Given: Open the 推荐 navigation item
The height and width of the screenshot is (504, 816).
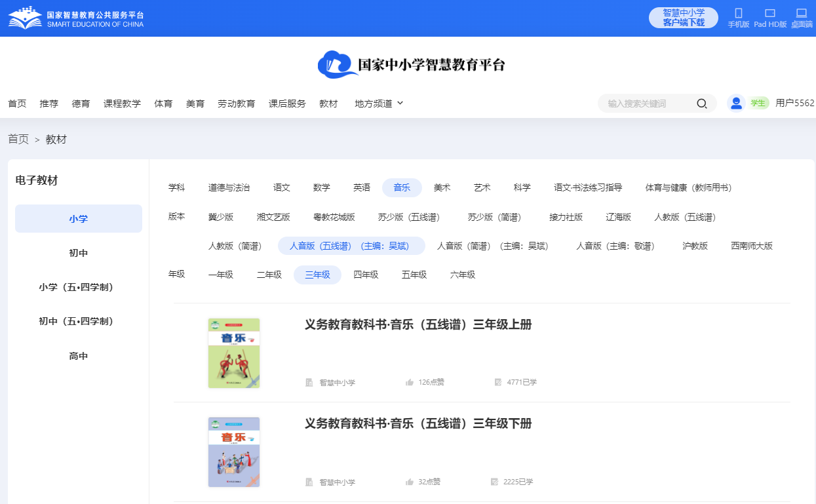Looking at the screenshot, I should point(49,104).
